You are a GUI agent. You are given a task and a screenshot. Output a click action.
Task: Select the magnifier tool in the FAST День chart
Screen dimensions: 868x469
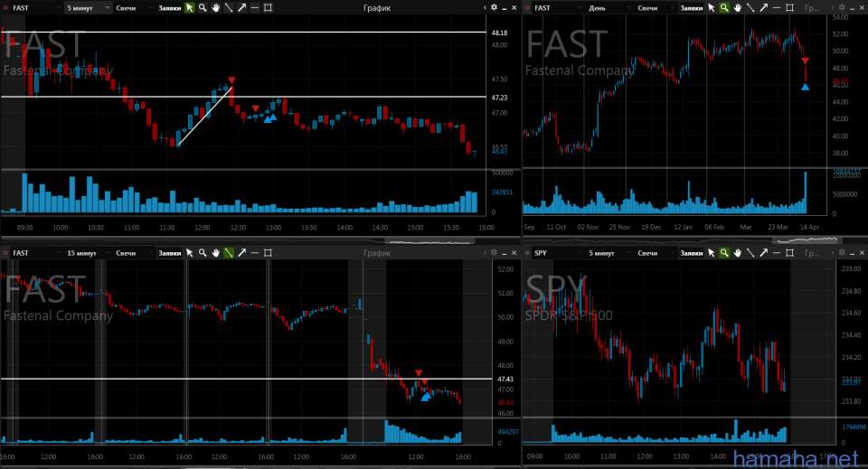(x=724, y=8)
